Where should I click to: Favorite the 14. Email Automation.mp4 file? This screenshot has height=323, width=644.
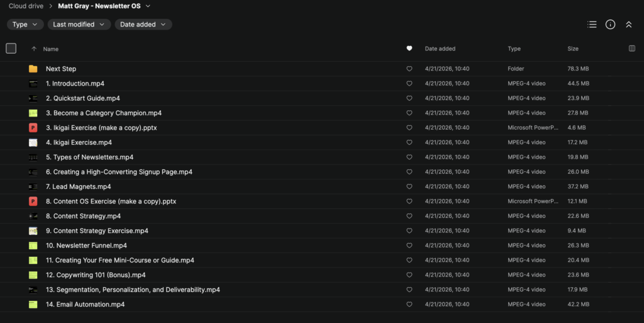409,305
